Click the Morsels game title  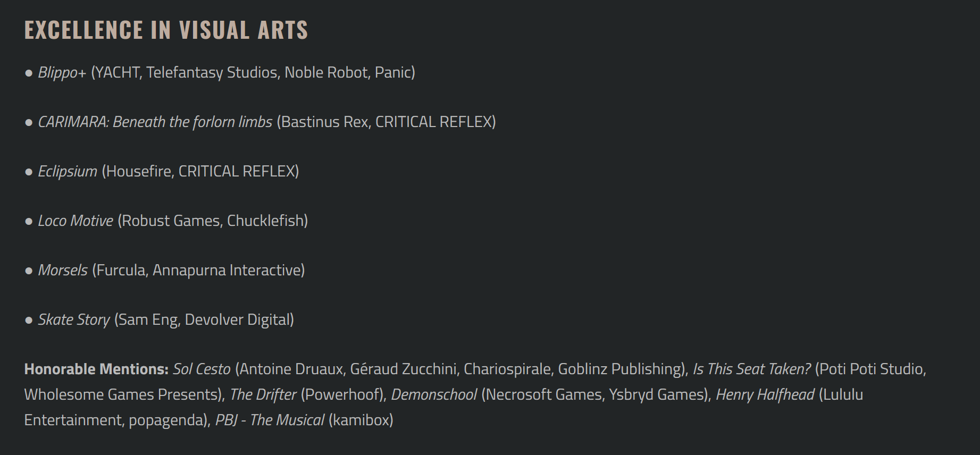[63, 270]
